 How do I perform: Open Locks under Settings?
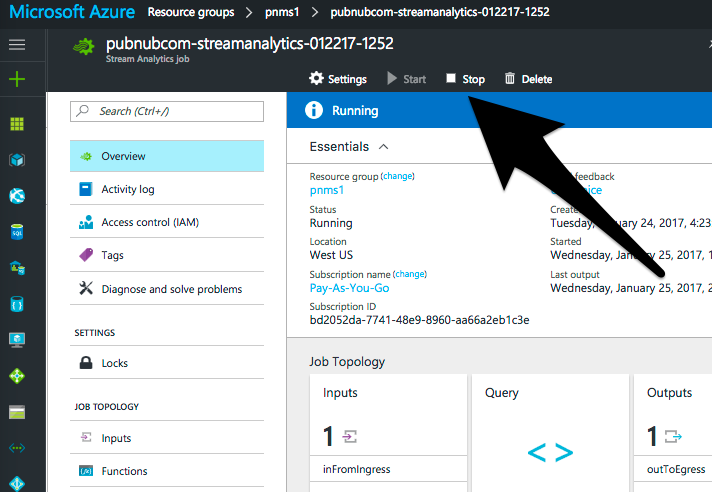pos(167,363)
